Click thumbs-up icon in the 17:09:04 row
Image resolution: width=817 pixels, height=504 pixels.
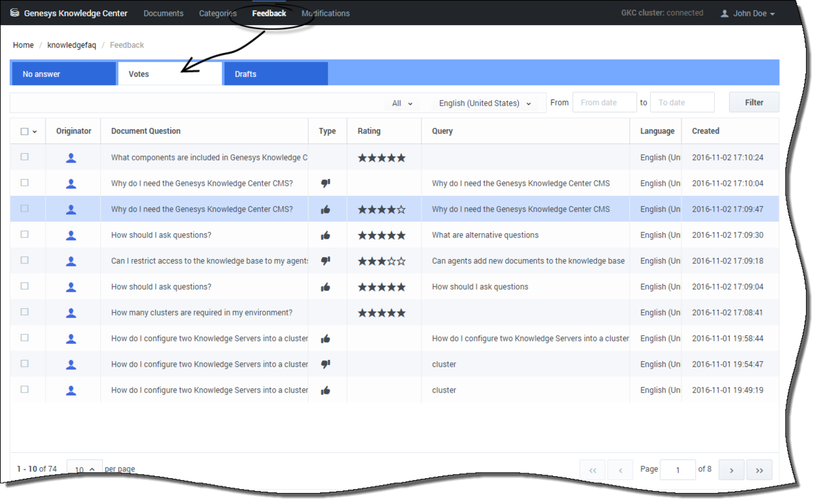tap(325, 287)
